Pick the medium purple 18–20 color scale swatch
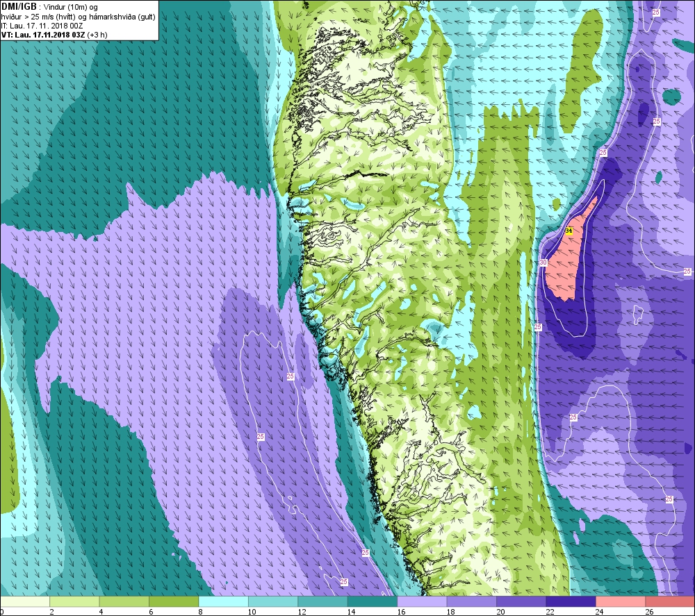The image size is (695, 616). pos(472,601)
